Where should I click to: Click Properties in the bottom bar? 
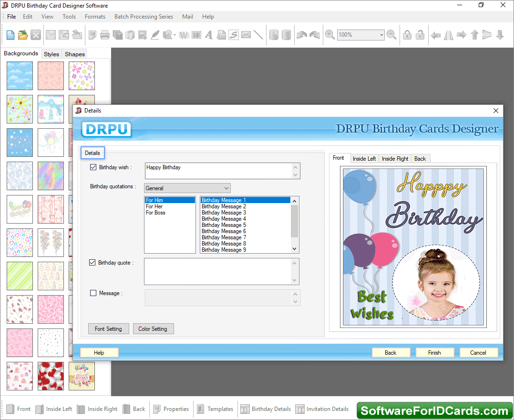coord(171,409)
